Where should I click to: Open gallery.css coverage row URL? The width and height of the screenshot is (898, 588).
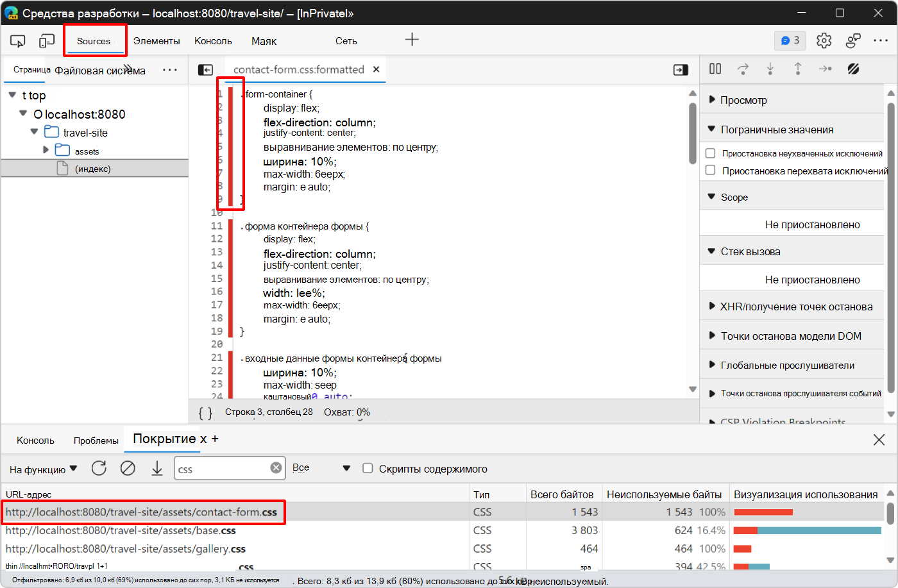coord(126,549)
